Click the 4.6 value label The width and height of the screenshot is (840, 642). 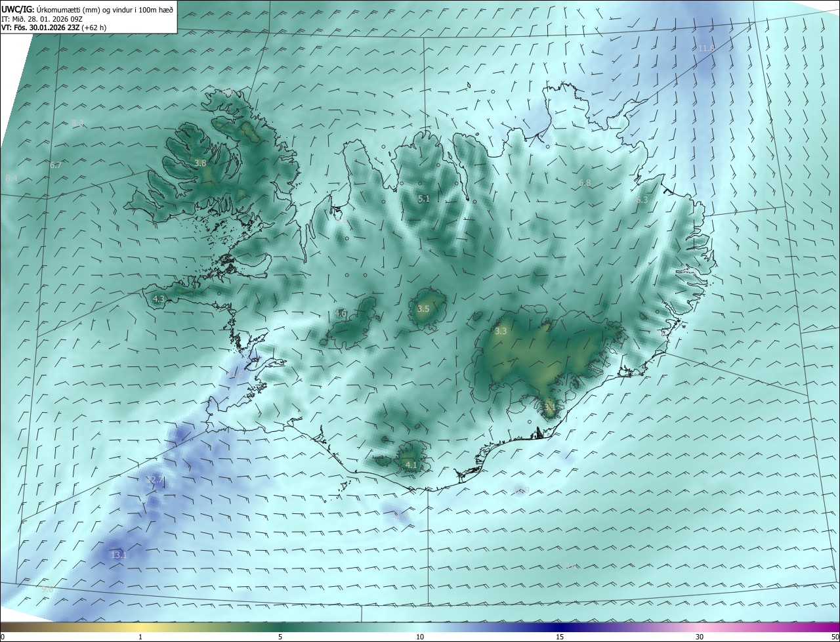coord(341,314)
